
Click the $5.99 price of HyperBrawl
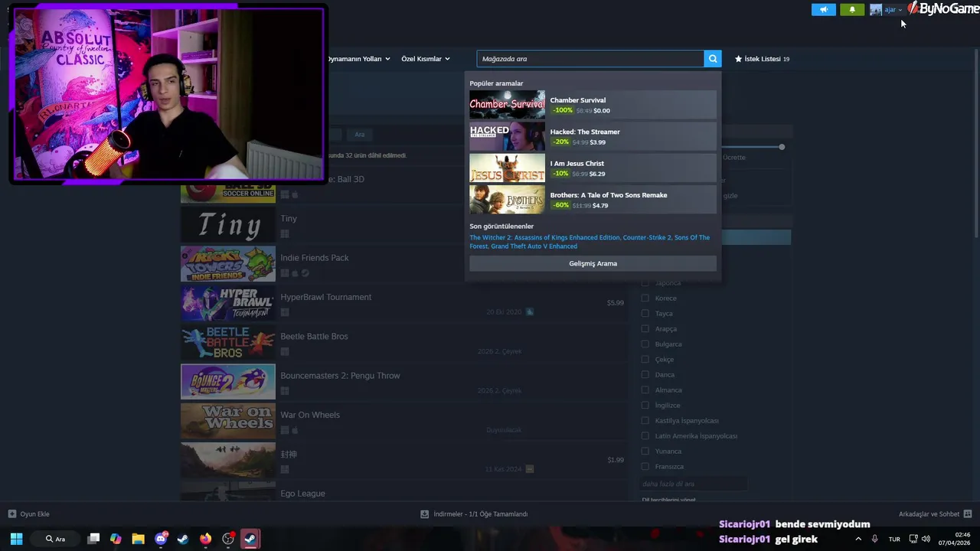pyautogui.click(x=616, y=303)
